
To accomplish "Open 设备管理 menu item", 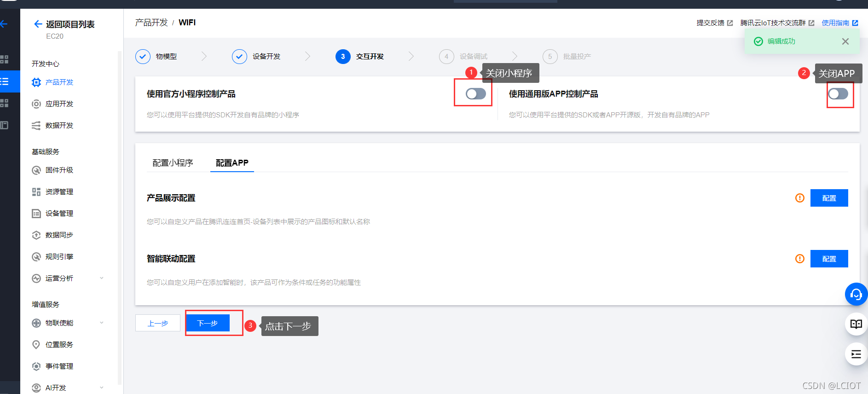I will [x=59, y=214].
